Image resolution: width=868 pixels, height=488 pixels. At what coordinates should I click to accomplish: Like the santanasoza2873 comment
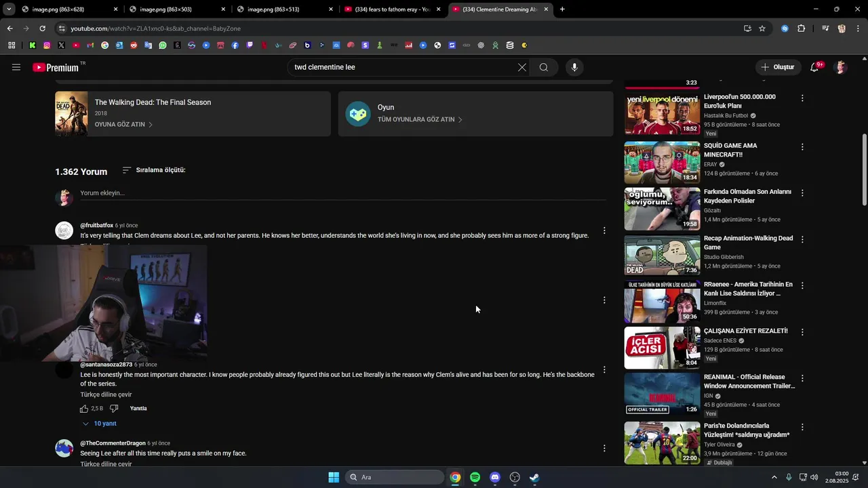[x=84, y=409]
